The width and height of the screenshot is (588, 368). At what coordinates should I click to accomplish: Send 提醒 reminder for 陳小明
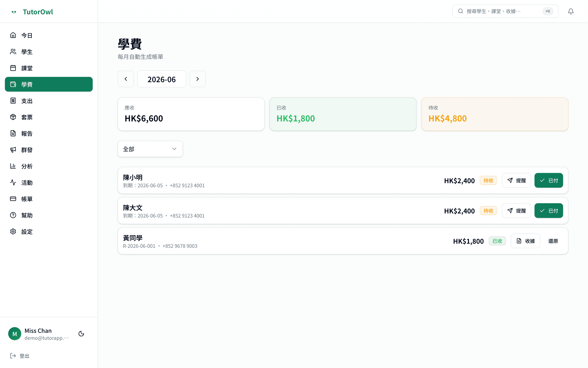tap(516, 180)
